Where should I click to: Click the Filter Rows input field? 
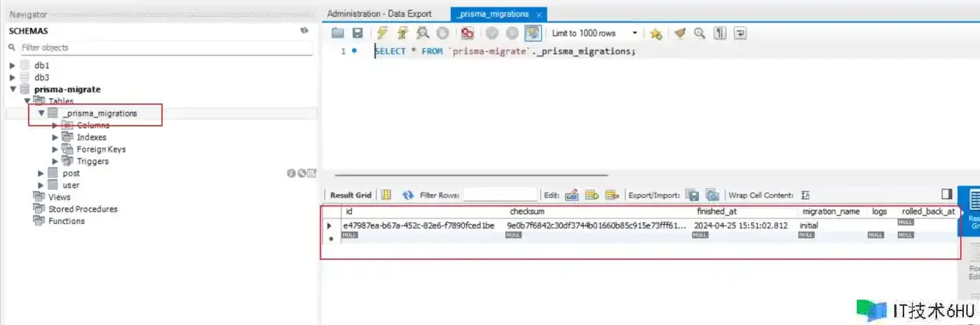(501, 195)
